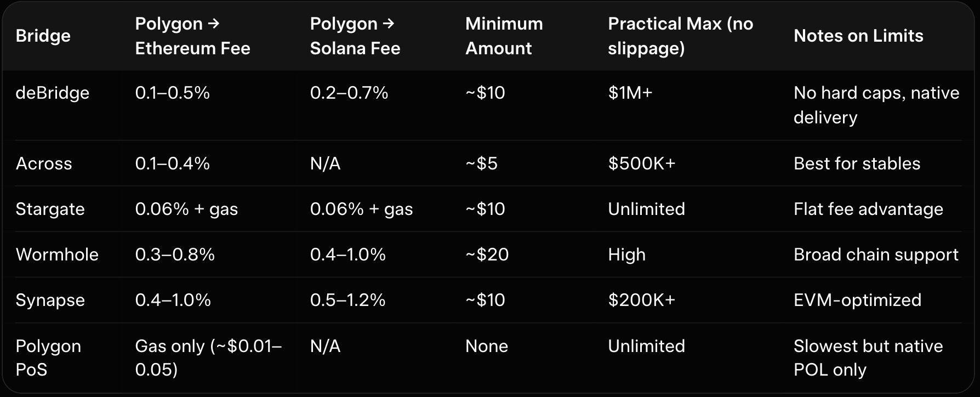Image resolution: width=980 pixels, height=397 pixels.
Task: Click the "Notes on Limits" header
Action: tap(858, 36)
